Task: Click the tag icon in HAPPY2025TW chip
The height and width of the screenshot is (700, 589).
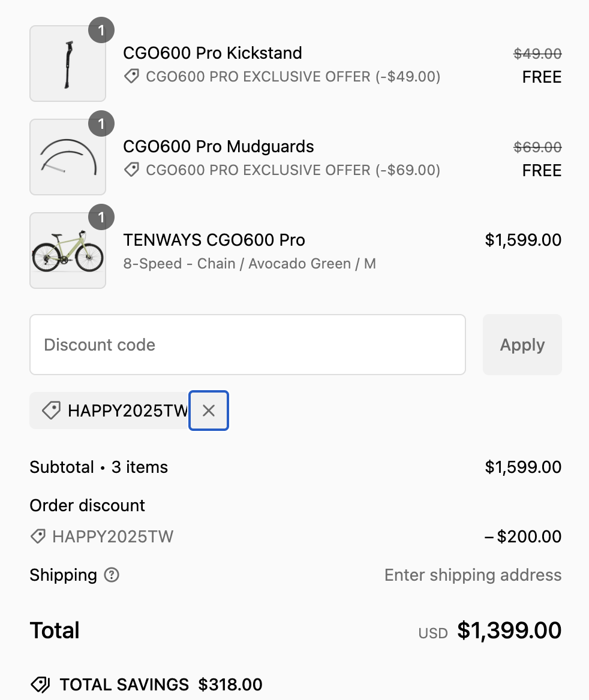Action: pos(51,411)
